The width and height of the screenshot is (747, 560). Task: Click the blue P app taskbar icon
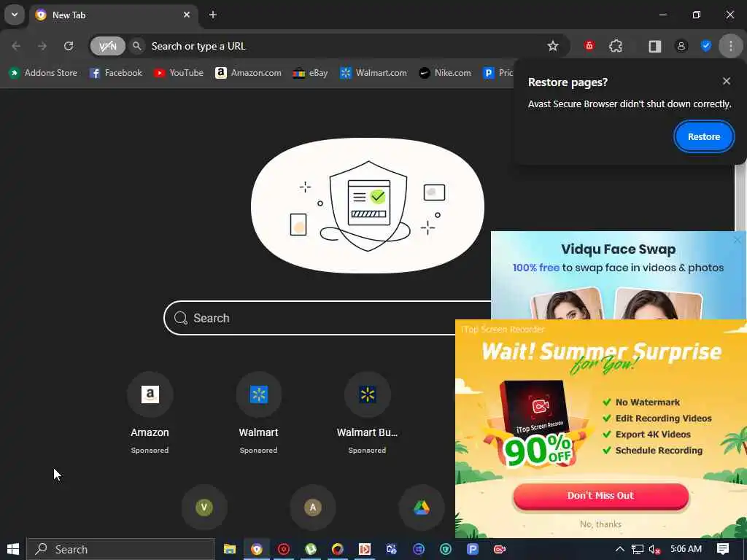pyautogui.click(x=473, y=549)
